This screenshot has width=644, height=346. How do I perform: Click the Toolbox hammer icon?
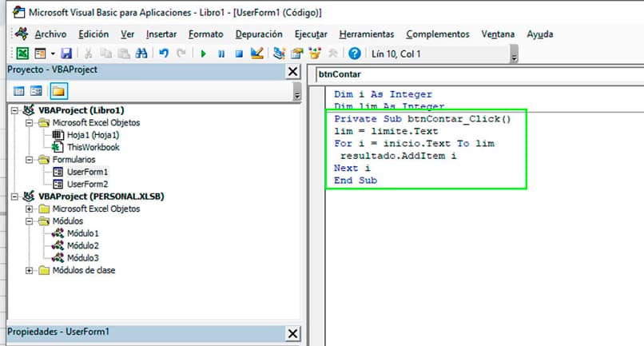click(x=332, y=54)
